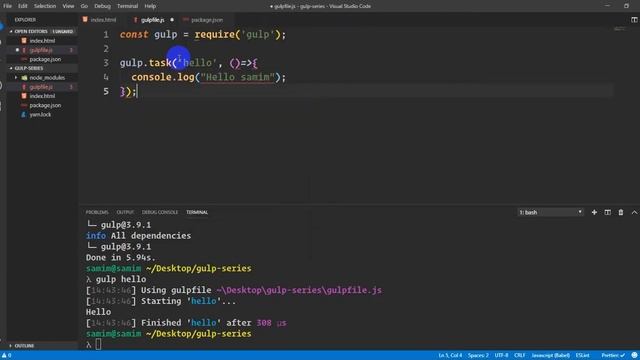Show the Problems panel tab
640x360 pixels.
click(97, 212)
